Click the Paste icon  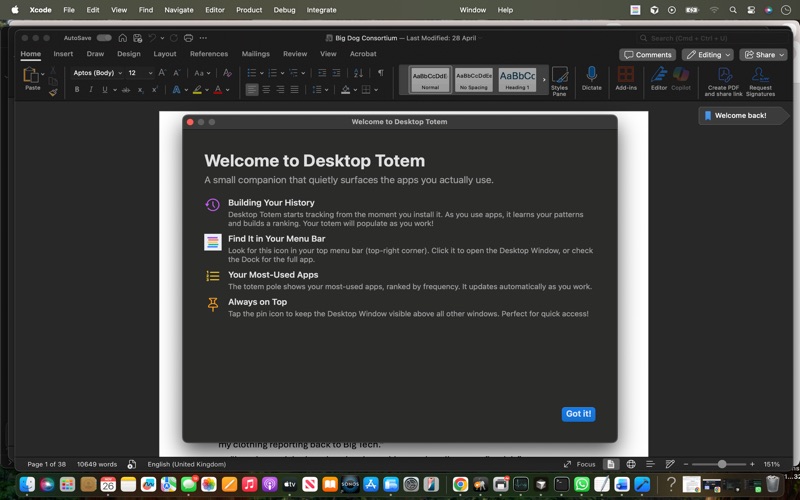pos(31,75)
